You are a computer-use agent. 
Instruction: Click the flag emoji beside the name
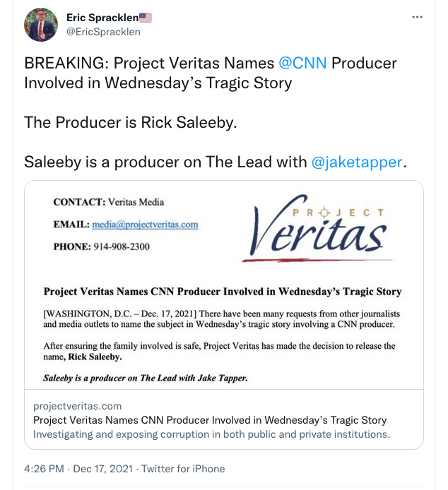click(x=146, y=17)
